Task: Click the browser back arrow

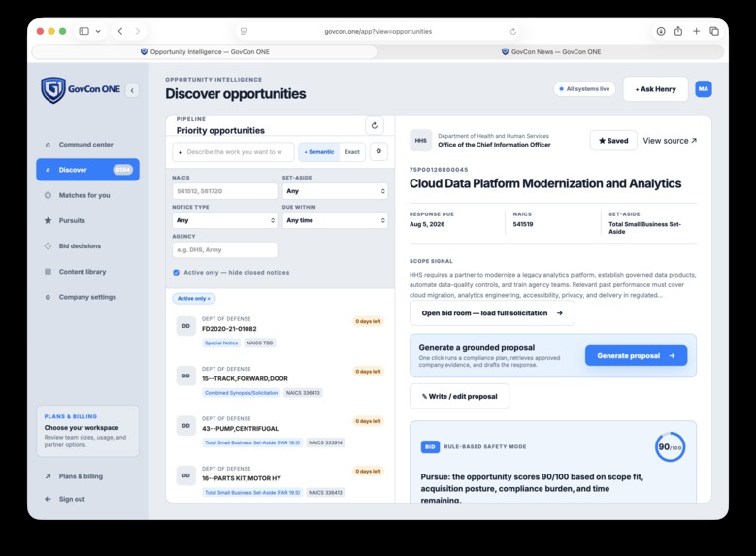Action: pyautogui.click(x=120, y=31)
